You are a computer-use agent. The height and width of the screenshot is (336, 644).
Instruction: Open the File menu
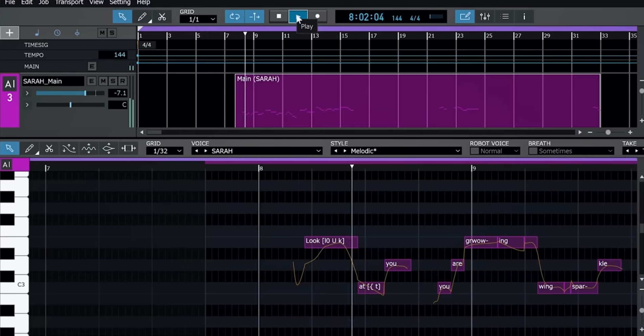pos(10,2)
